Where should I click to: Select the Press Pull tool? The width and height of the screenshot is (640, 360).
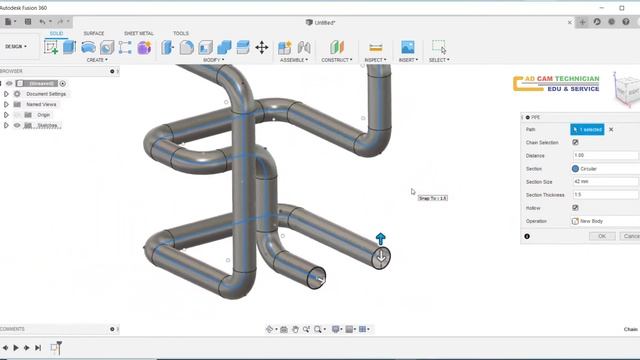(x=168, y=47)
